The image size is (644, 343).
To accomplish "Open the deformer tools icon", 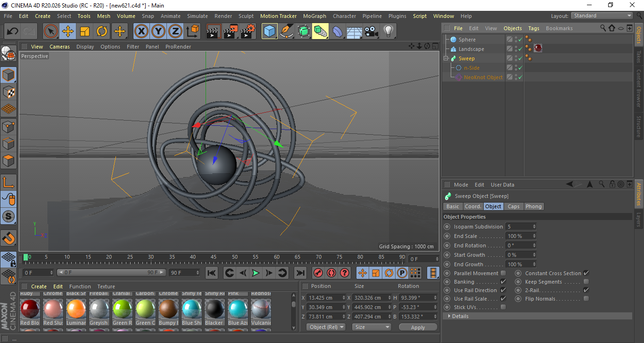I will [x=338, y=32].
